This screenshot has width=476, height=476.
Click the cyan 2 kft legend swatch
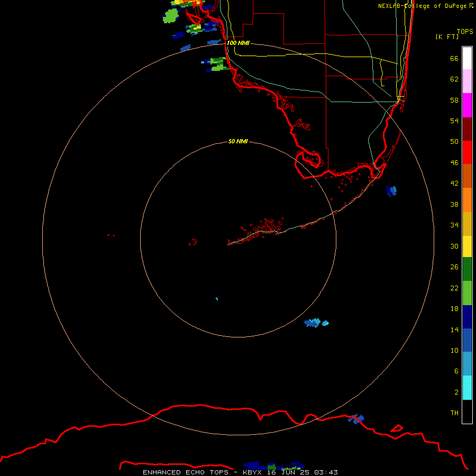coord(467,388)
